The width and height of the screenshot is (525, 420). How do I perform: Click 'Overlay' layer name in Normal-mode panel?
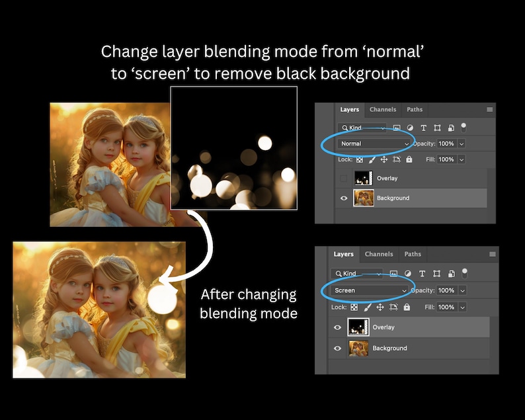[387, 179]
